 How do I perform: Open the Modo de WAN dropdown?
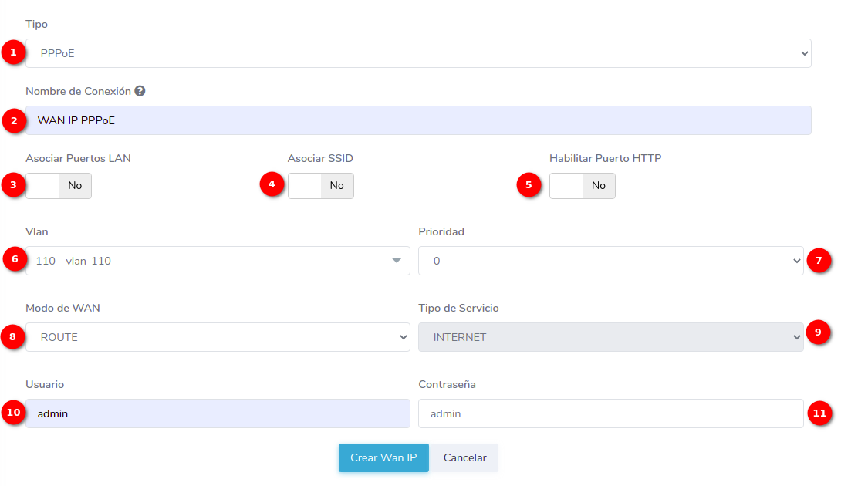tap(218, 337)
